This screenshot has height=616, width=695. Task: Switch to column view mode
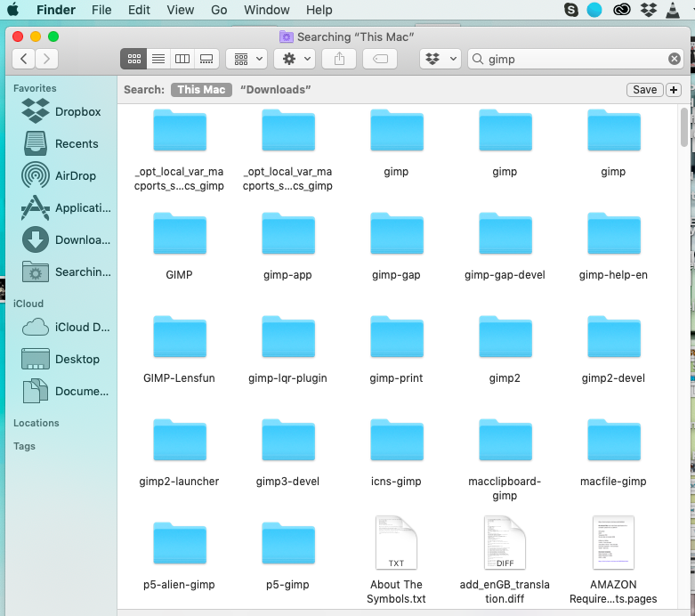click(182, 59)
